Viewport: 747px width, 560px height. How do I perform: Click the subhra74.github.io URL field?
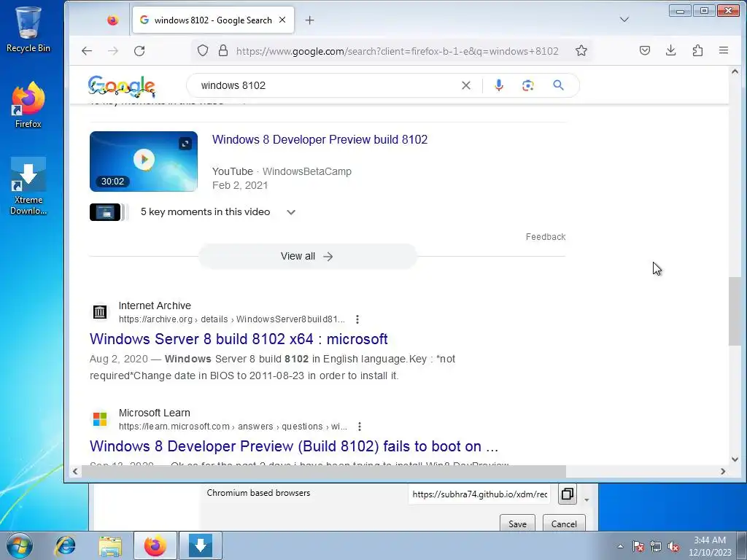[479, 494]
